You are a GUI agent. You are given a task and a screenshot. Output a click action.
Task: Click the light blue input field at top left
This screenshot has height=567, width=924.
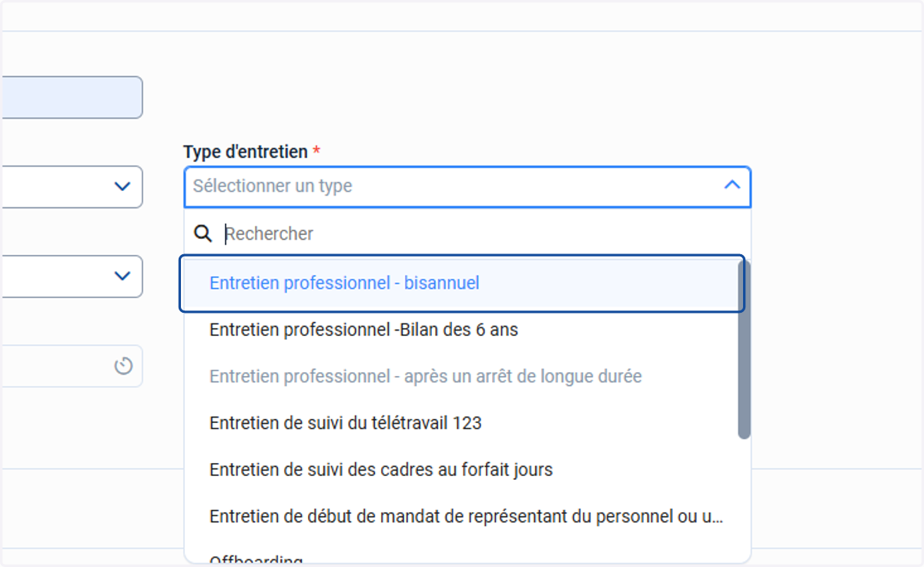tap(71, 97)
